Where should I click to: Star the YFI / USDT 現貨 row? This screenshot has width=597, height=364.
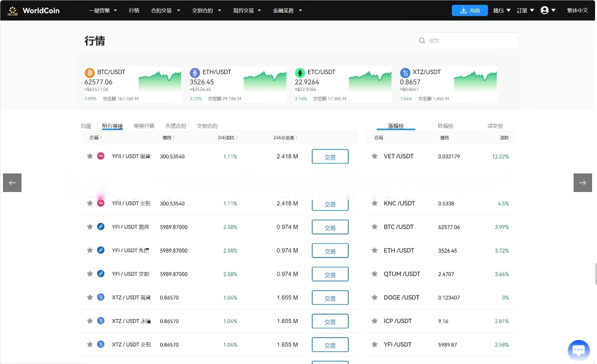90,227
